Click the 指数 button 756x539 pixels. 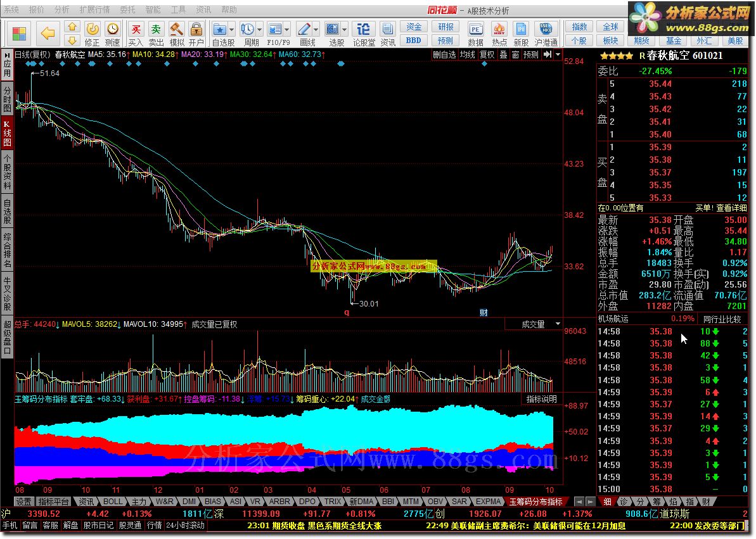[579, 27]
